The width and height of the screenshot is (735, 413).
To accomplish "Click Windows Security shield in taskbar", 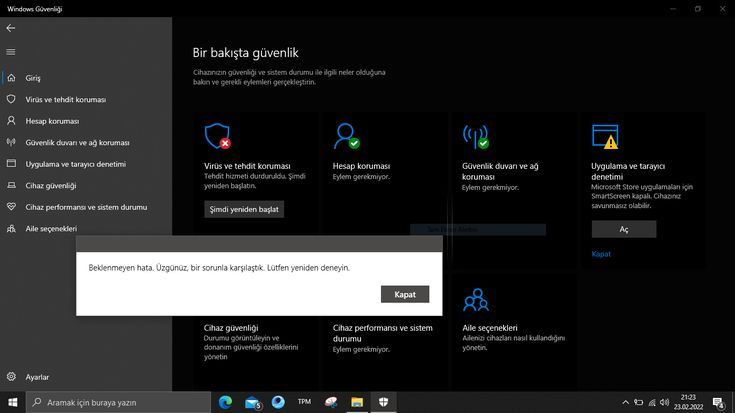I will pyautogui.click(x=383, y=402).
